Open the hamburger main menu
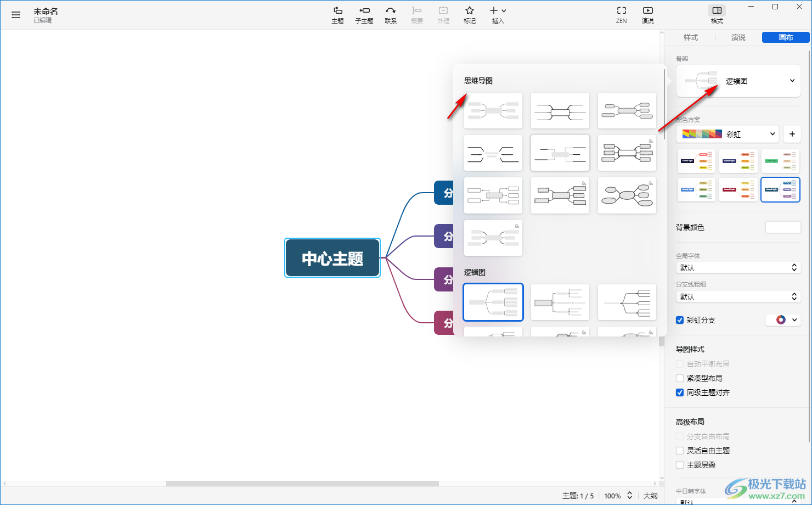Viewport: 812px width, 505px height. click(16, 15)
